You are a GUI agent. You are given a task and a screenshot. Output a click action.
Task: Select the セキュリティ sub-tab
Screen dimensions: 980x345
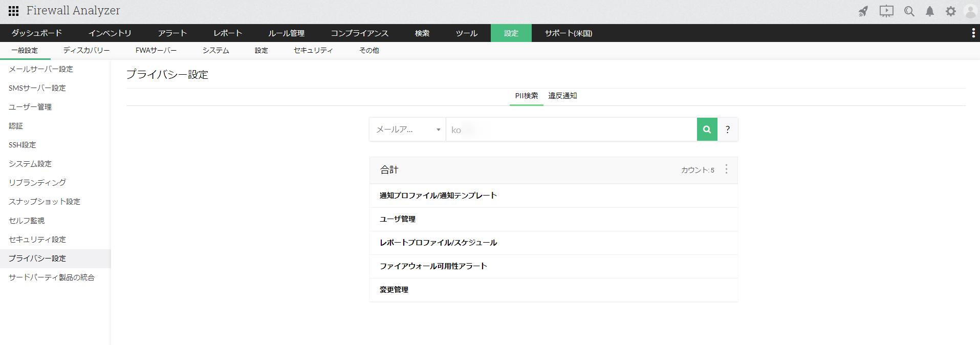[313, 50]
